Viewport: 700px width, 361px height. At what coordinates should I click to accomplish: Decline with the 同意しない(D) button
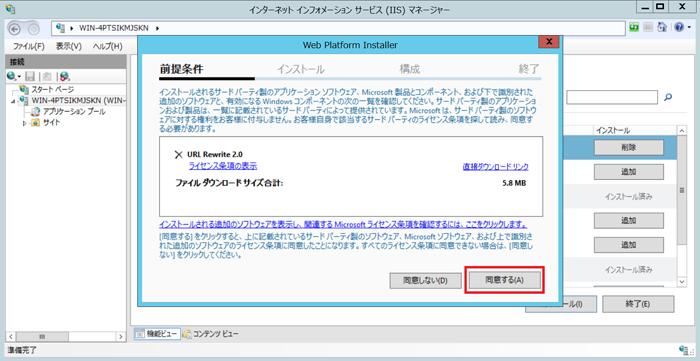(x=425, y=281)
